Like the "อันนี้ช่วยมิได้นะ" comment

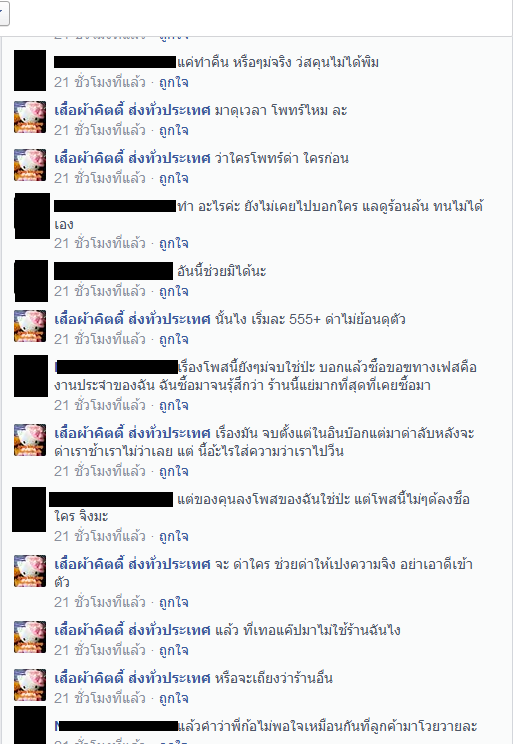pos(173,291)
